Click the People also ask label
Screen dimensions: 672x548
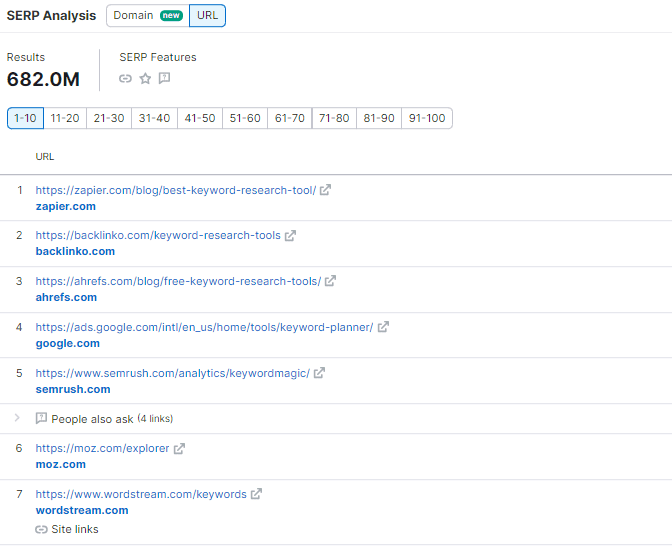point(92,419)
